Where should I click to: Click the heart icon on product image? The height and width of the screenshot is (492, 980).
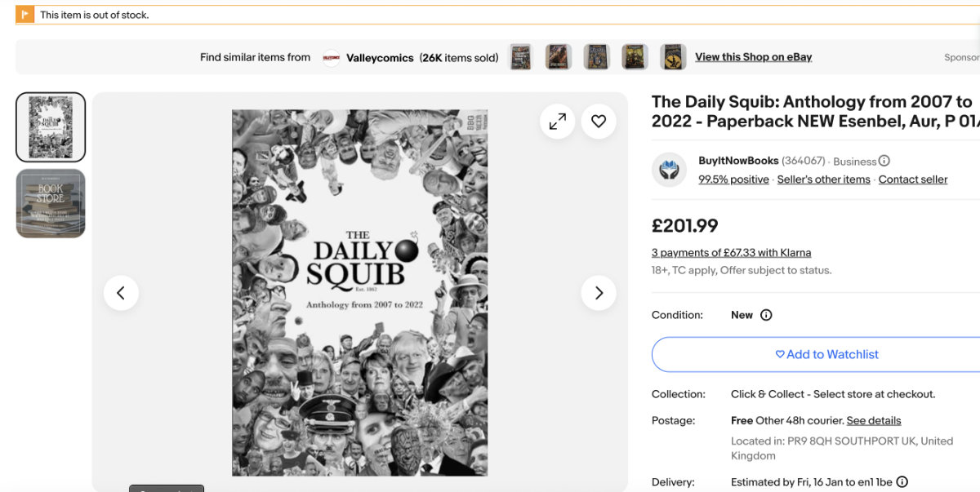tap(599, 122)
